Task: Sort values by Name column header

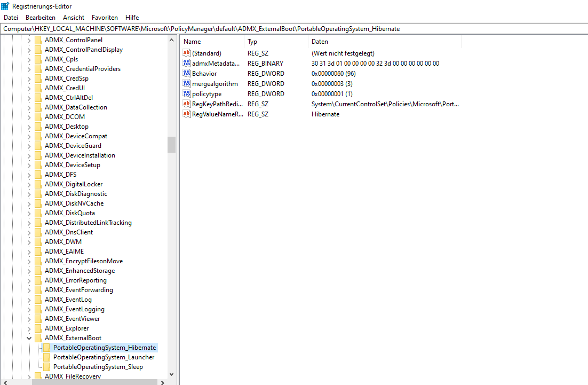Action: (212, 42)
